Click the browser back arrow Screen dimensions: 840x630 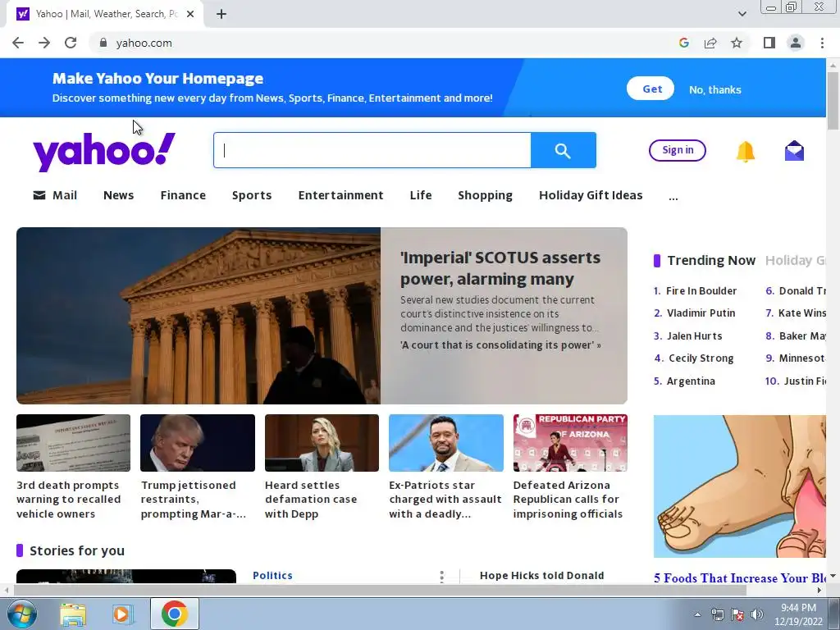(x=18, y=43)
